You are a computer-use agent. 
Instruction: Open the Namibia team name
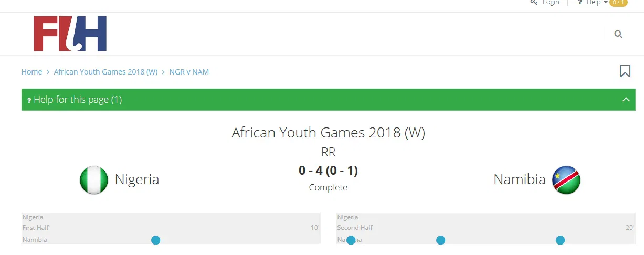pos(519,179)
